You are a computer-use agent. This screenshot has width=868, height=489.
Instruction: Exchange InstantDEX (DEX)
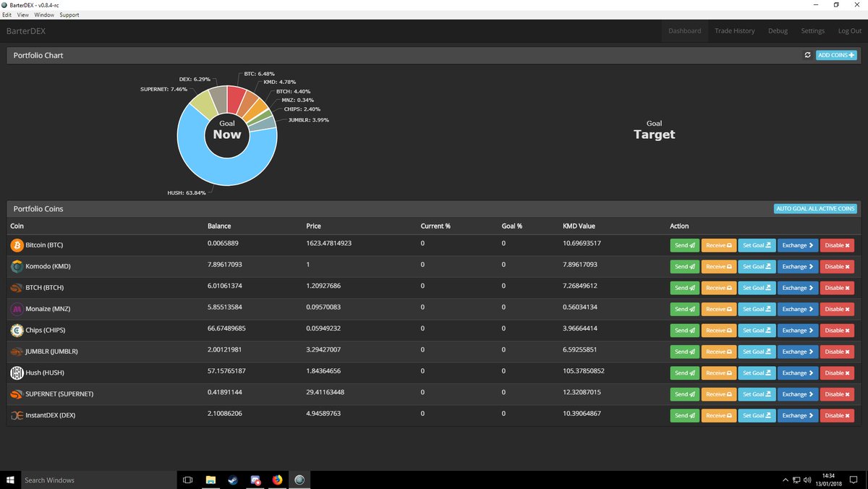pyautogui.click(x=798, y=415)
